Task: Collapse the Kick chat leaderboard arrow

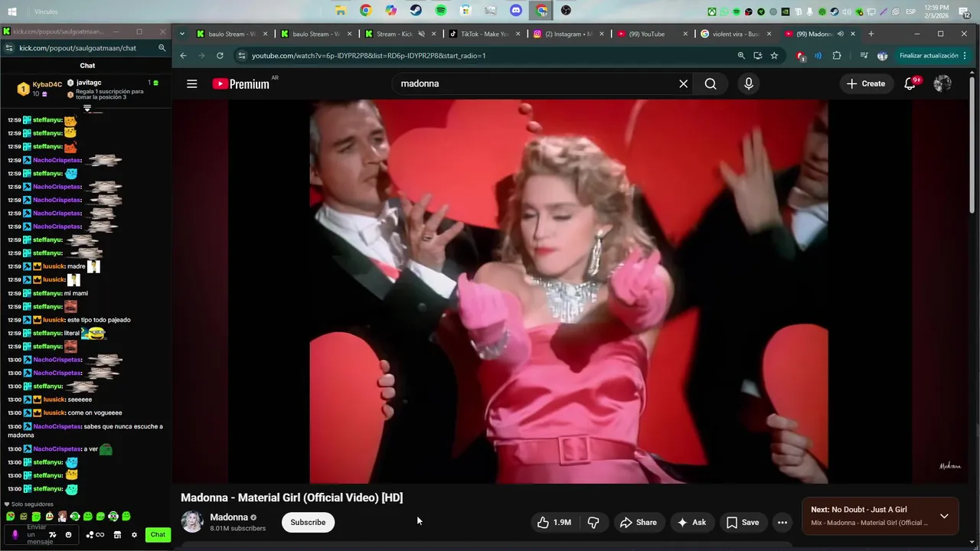Action: coord(87,109)
